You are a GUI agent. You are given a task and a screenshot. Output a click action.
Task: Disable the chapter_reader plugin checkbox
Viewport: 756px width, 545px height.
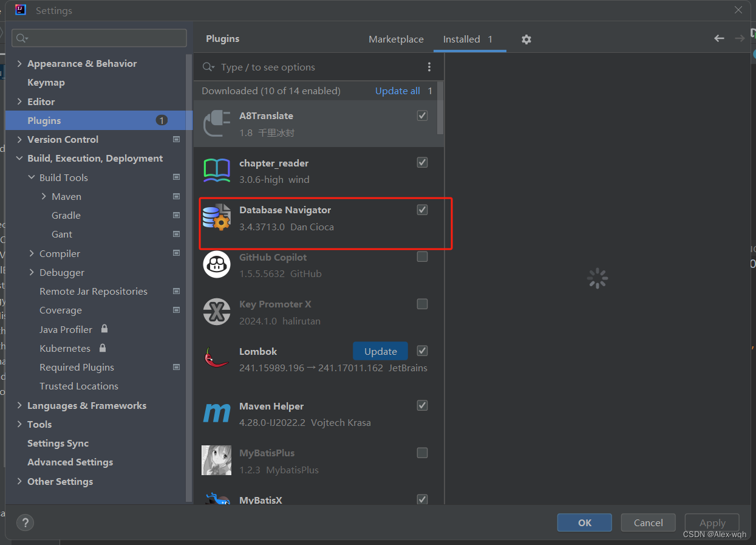coord(423,162)
